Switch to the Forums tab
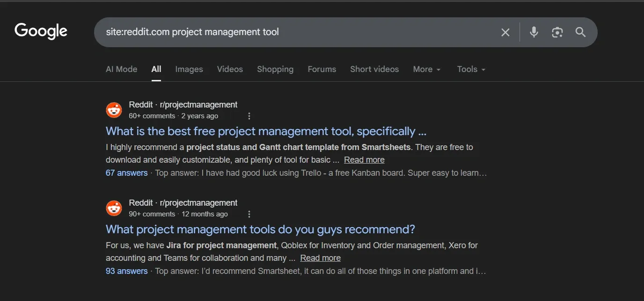Viewport: 644px width, 301px height. pos(322,69)
